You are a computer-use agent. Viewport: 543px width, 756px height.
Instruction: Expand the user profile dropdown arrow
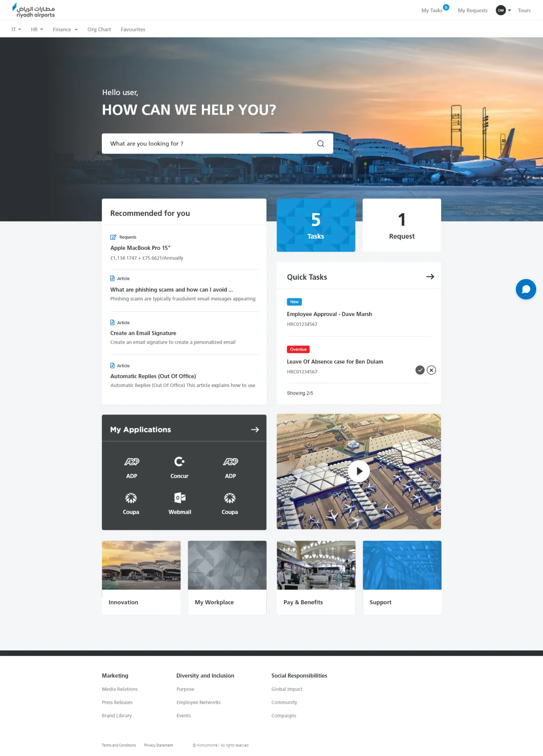coord(509,11)
